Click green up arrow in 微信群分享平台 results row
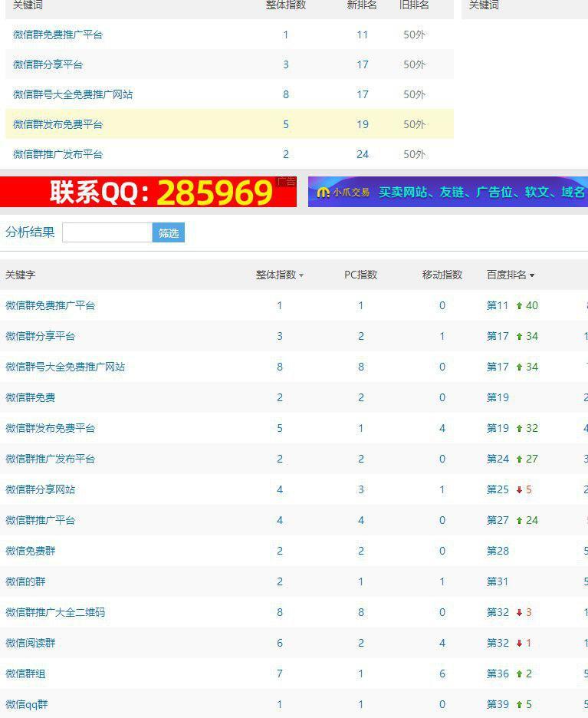588x718 pixels. [519, 337]
